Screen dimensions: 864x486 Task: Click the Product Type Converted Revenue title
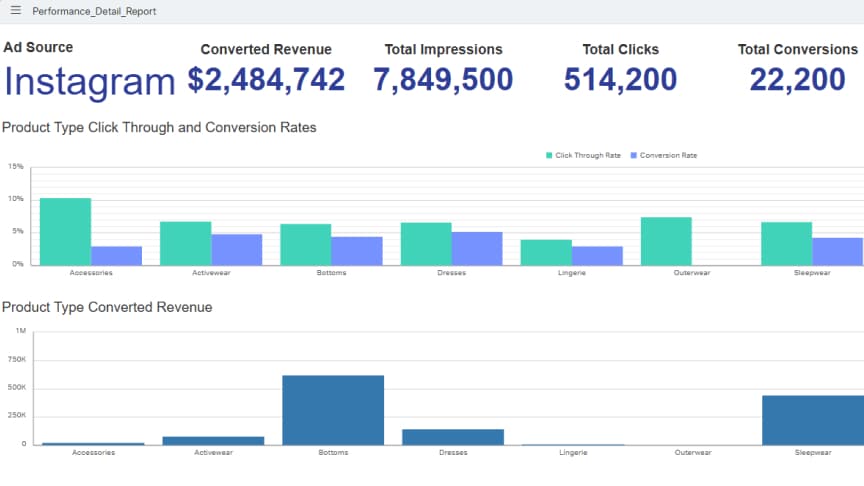(107, 307)
